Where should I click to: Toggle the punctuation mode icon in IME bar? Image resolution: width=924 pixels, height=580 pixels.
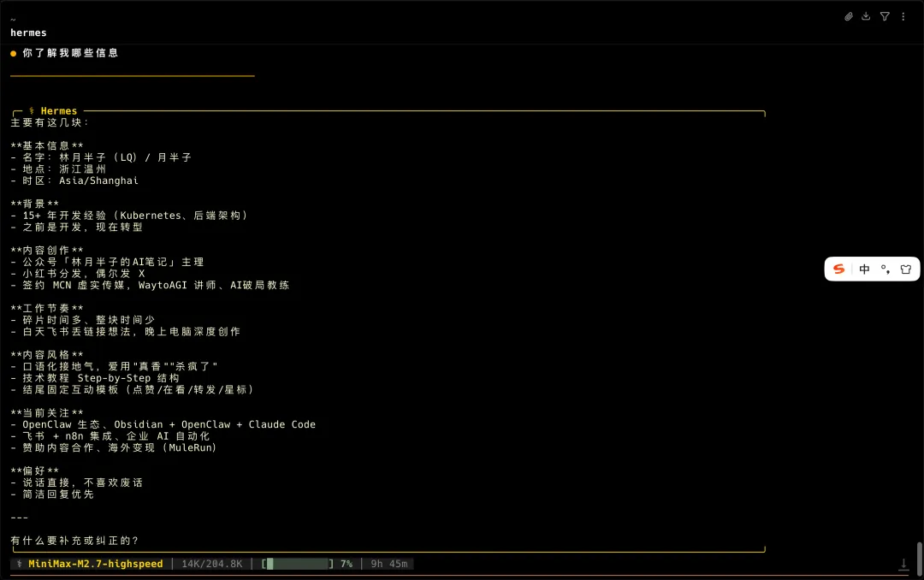[885, 269]
